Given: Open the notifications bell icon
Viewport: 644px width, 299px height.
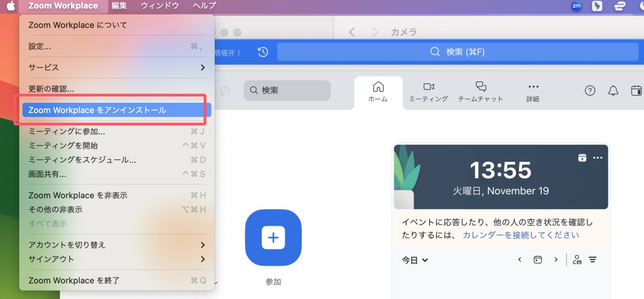Looking at the screenshot, I should click(x=613, y=91).
